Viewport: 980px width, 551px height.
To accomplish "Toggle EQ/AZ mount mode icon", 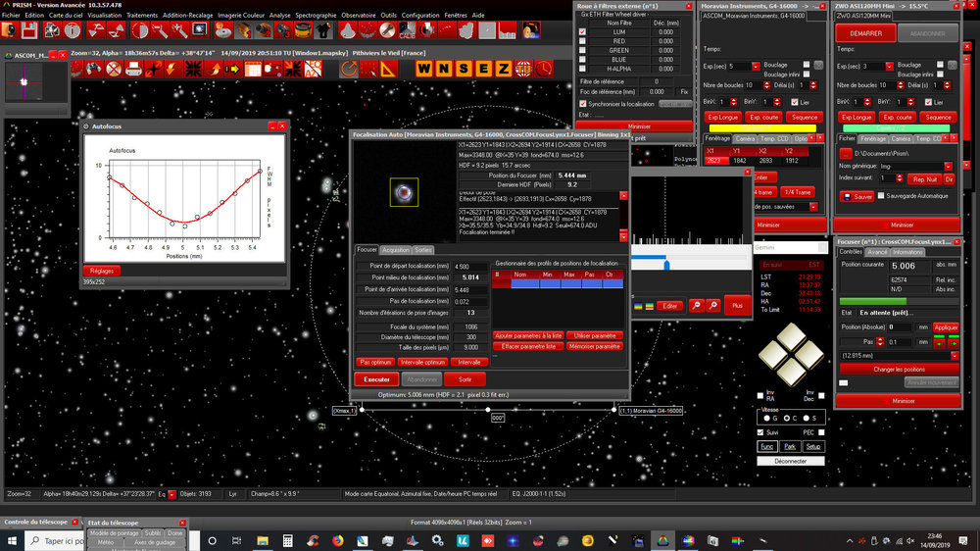I will (313, 69).
